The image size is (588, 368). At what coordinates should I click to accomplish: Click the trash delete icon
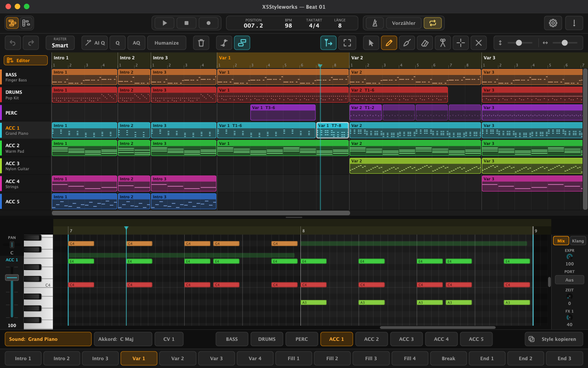201,43
